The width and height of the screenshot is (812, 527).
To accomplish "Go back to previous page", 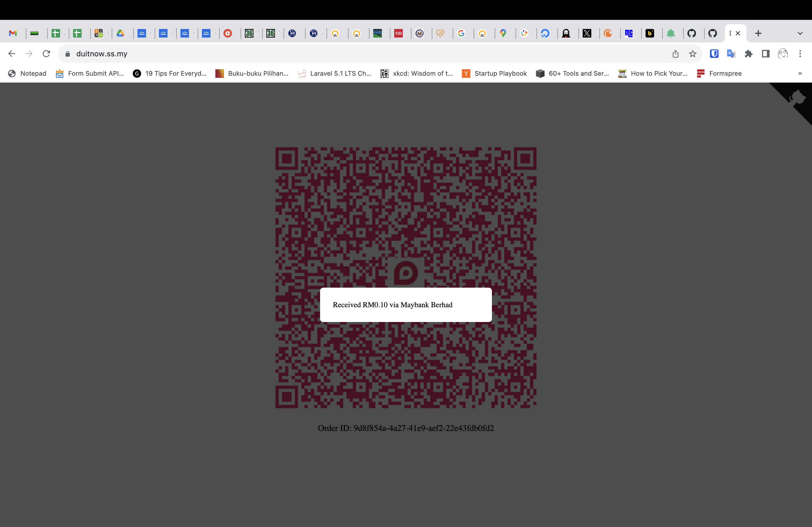I will (x=12, y=53).
